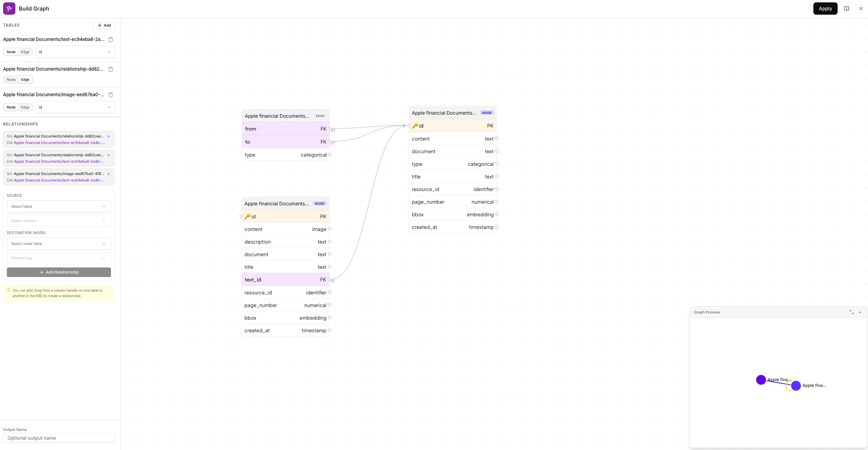Open the Select table dropdown under Source
Viewport: 868px width, 450px height.
(x=58, y=206)
